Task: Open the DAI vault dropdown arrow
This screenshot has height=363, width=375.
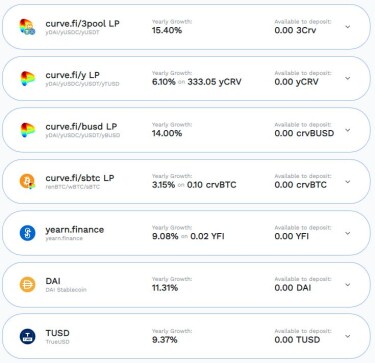Action: [348, 285]
